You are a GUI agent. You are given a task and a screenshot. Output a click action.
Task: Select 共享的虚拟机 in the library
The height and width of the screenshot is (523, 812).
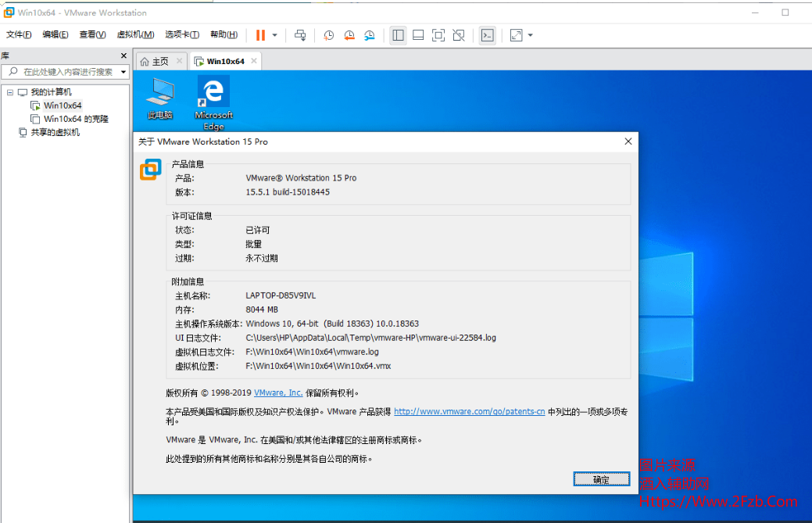55,133
